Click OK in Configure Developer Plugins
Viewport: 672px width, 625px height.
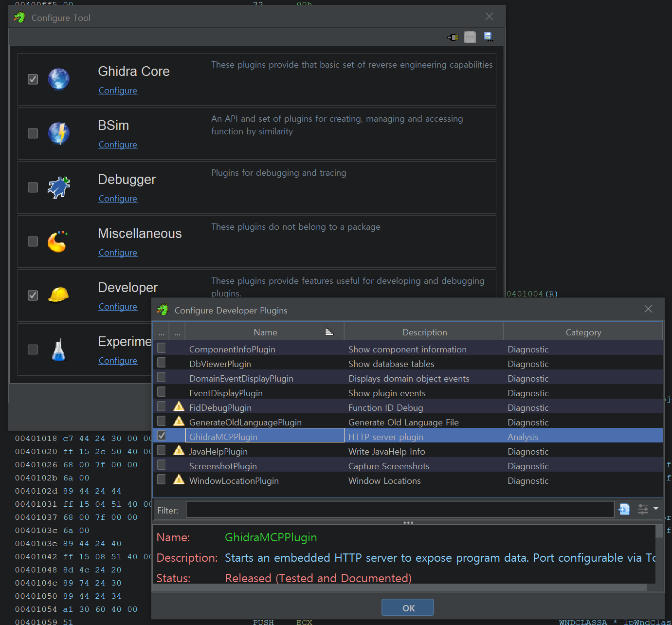[408, 607]
